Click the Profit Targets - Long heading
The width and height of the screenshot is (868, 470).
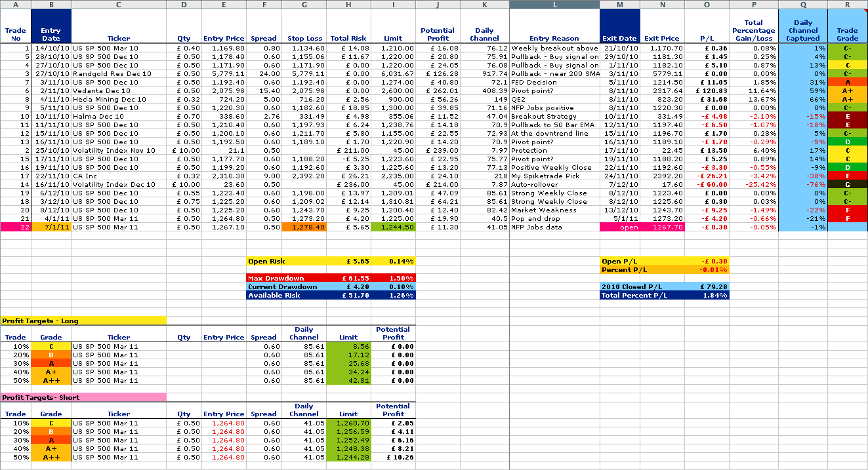coord(83,321)
